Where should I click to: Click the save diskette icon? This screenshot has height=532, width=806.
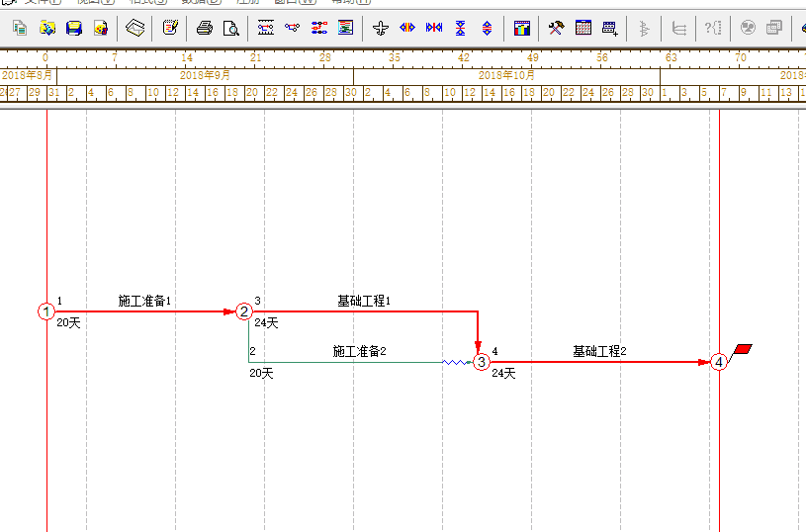(x=74, y=28)
